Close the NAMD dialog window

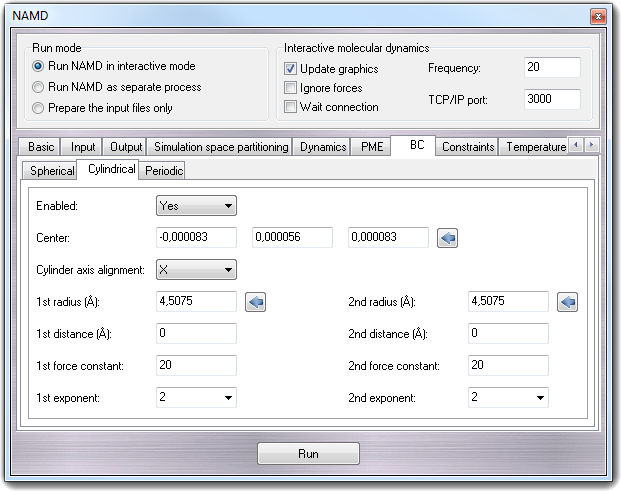click(x=598, y=16)
